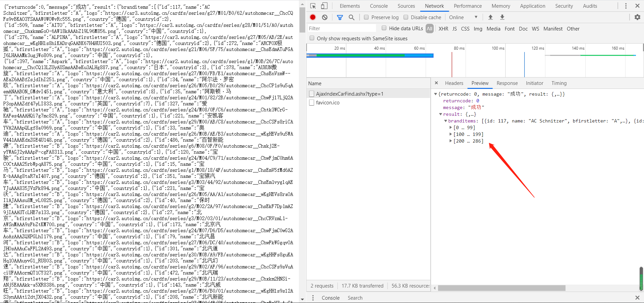The width and height of the screenshot is (644, 303).
Task: Activate the inspect element picker icon
Action: click(x=313, y=6)
